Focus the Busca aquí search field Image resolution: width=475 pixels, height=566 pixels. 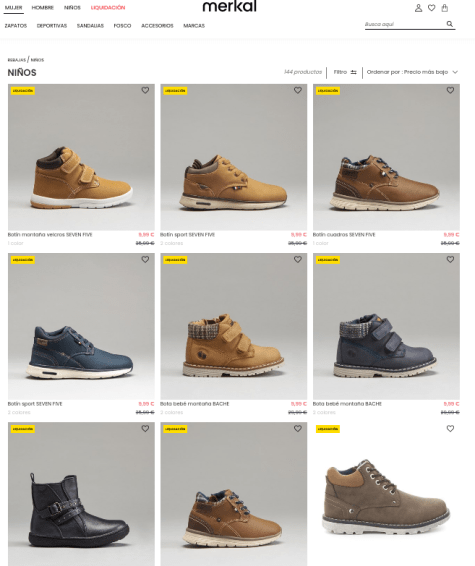pyautogui.click(x=404, y=24)
